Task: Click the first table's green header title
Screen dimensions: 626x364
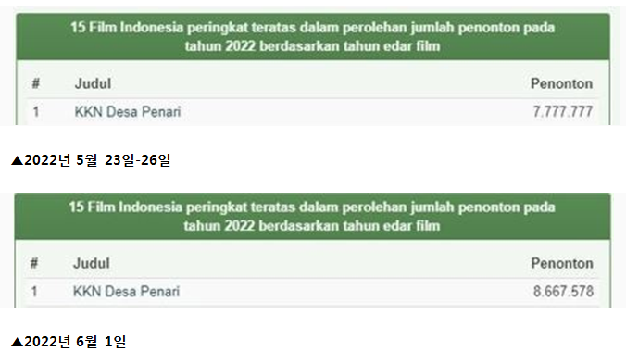Action: [313, 37]
